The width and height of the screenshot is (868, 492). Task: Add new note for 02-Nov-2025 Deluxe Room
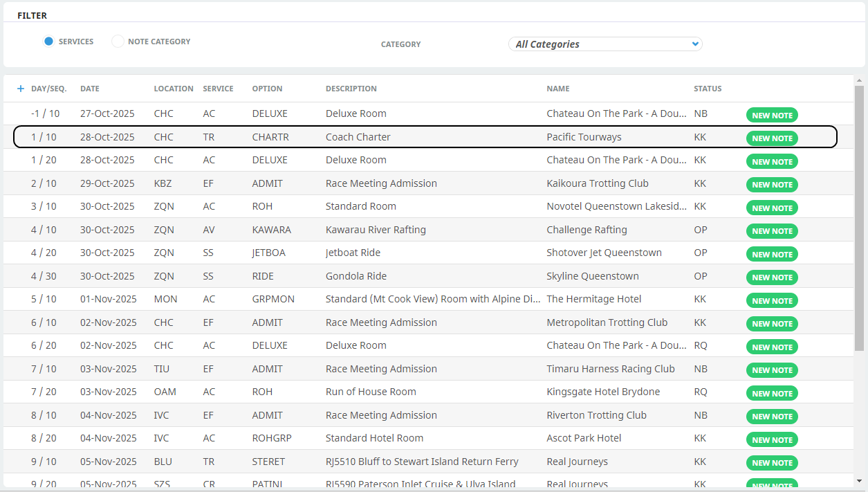(x=772, y=347)
